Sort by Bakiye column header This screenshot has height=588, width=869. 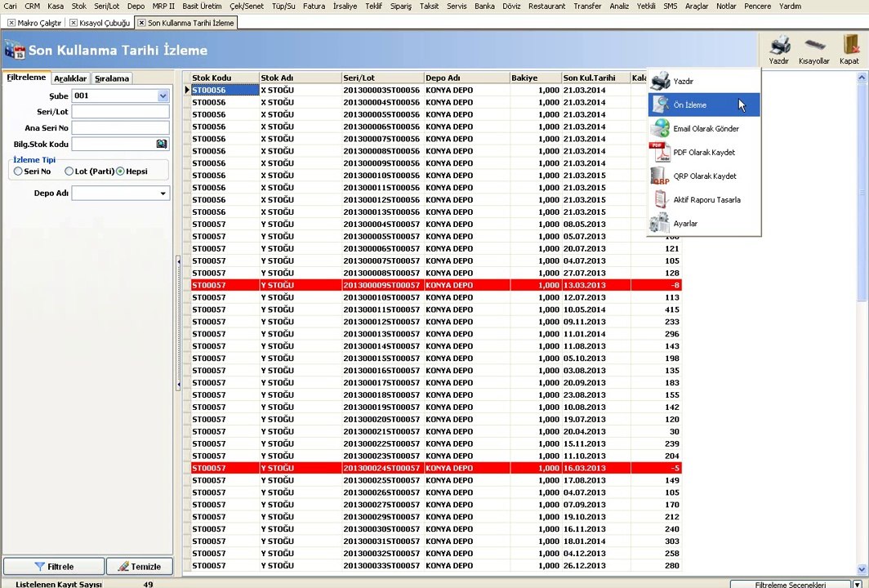tap(536, 78)
